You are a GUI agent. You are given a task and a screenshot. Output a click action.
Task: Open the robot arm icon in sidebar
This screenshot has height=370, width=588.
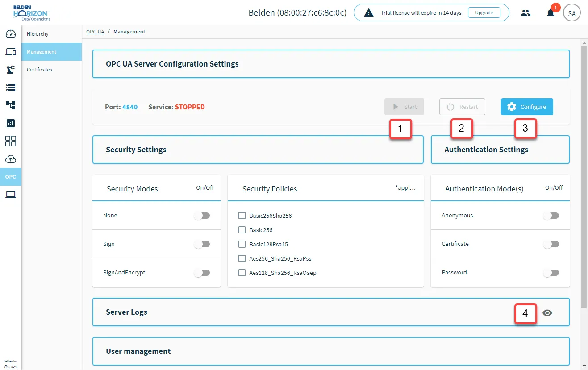tap(11, 70)
